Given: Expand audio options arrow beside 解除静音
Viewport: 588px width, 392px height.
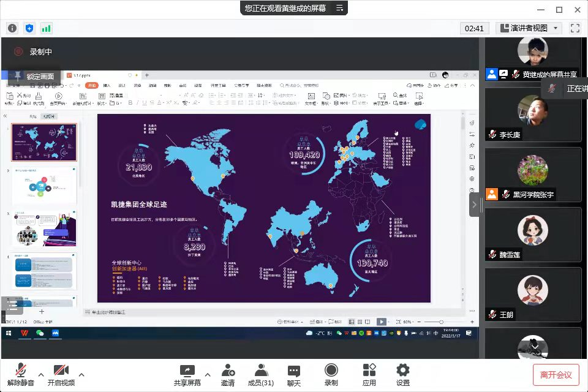Looking at the screenshot, I should coord(41,375).
